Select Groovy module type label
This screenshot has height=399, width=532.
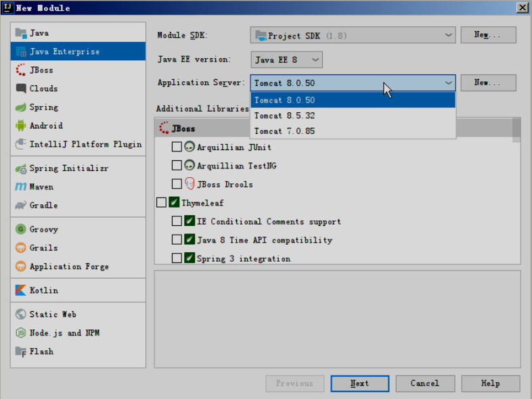[x=44, y=229]
